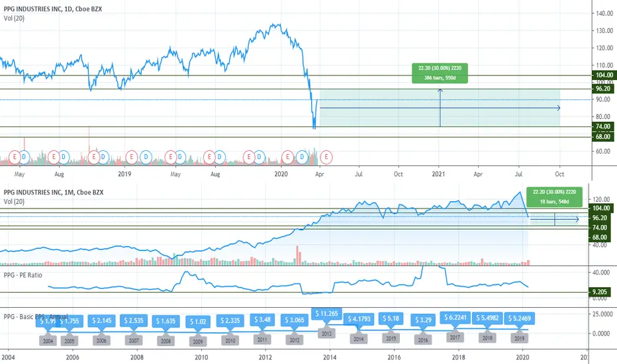Click the PPG INDUSTRIES INC, 1D chart title
Screen dimensions: 617x364
tap(53, 9)
